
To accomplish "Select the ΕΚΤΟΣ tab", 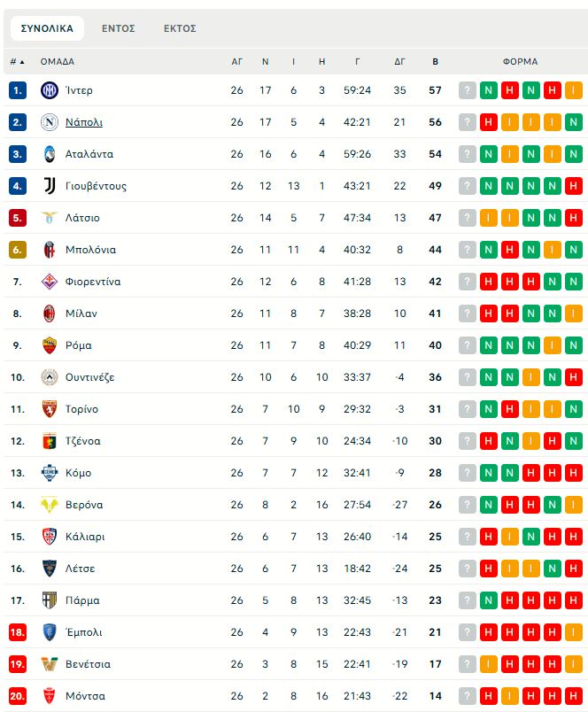I will pos(180,28).
